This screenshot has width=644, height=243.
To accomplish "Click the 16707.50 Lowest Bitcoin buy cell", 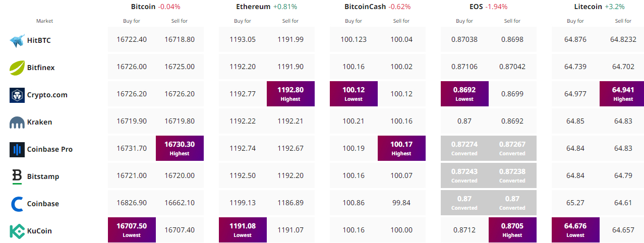I will point(132,230).
